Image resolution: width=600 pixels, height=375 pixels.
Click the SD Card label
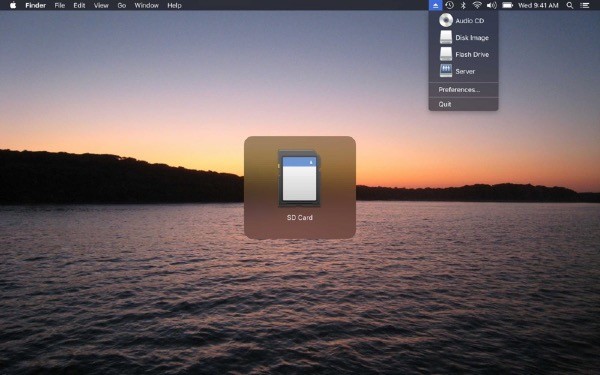300,217
